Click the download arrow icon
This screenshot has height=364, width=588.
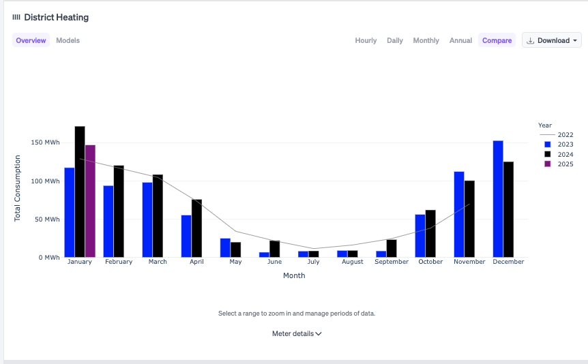click(x=531, y=41)
